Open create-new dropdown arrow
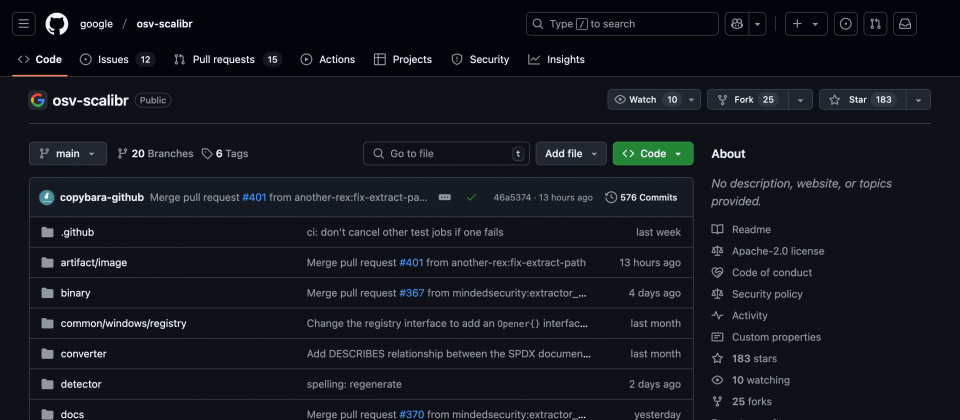960x420 pixels. point(815,24)
